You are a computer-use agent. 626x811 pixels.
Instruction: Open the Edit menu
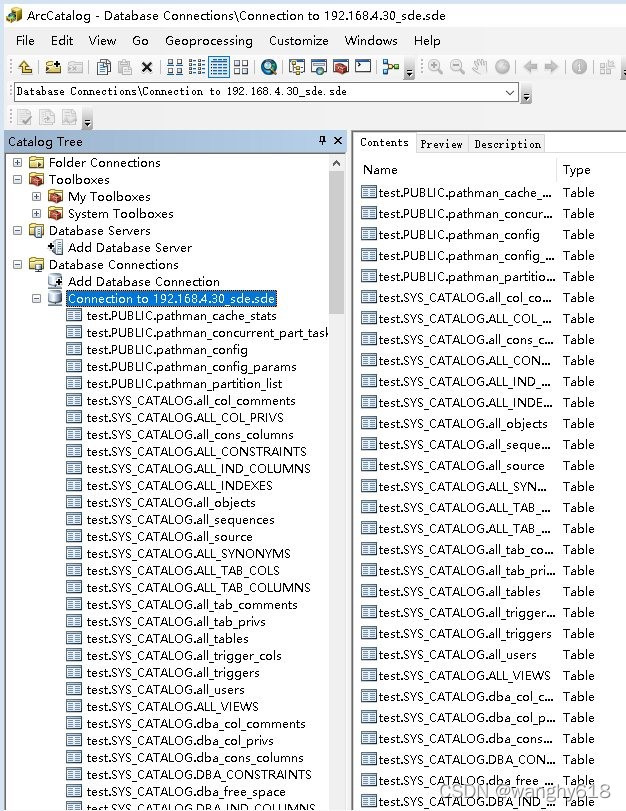coord(62,40)
